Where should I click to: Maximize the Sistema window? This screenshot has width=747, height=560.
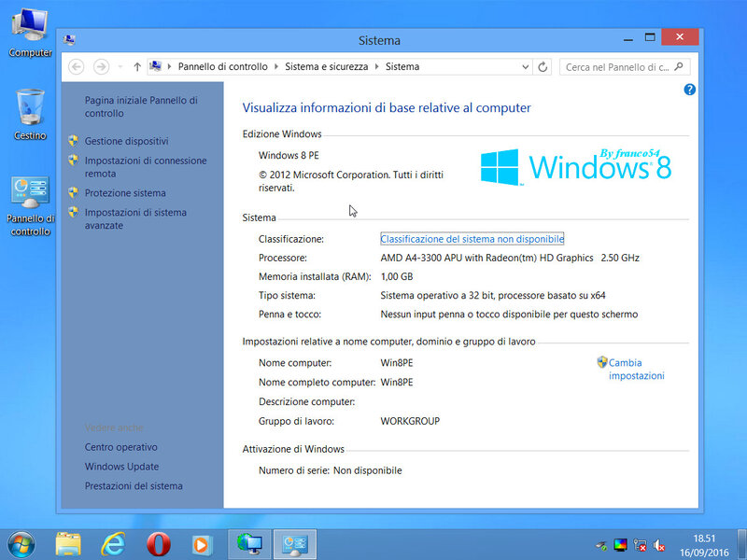(x=650, y=37)
